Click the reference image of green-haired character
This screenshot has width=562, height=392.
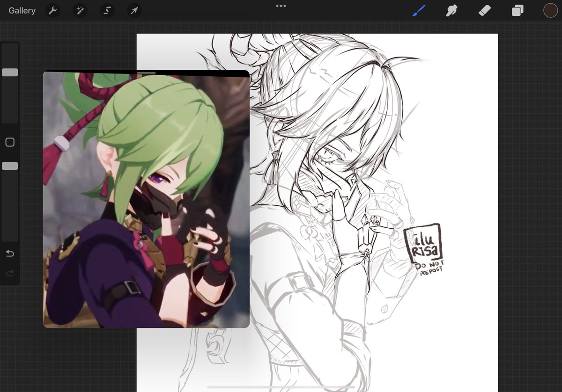[146, 200]
